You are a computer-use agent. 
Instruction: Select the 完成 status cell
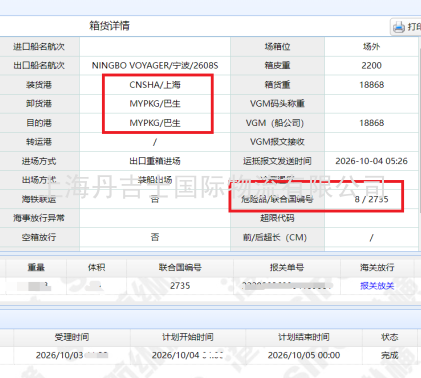coord(390,355)
